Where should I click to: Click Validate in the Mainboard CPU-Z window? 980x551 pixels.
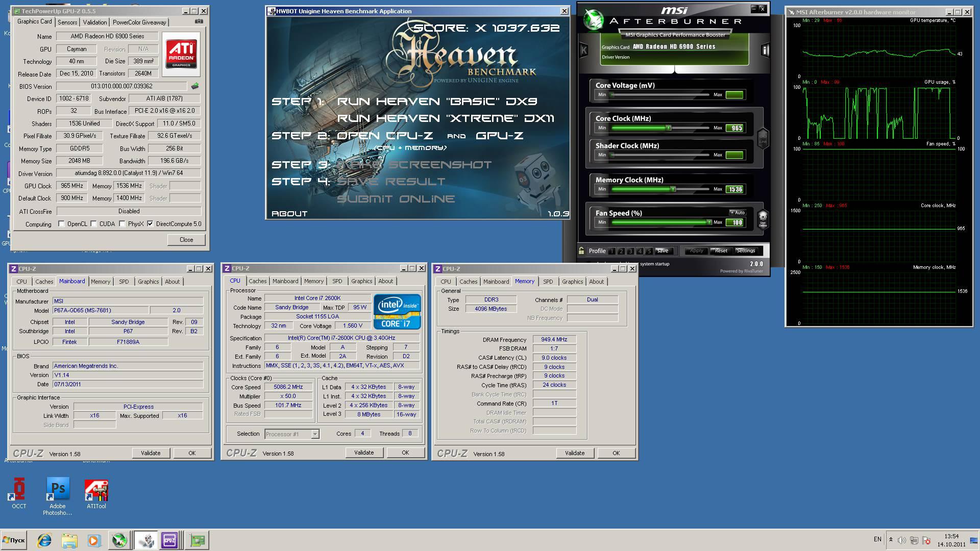(151, 453)
